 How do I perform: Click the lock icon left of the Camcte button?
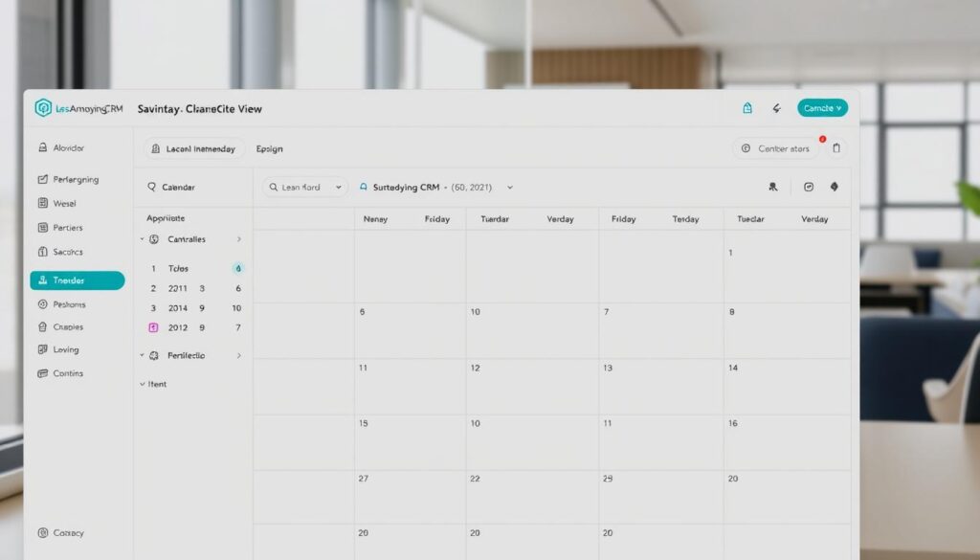tap(747, 108)
